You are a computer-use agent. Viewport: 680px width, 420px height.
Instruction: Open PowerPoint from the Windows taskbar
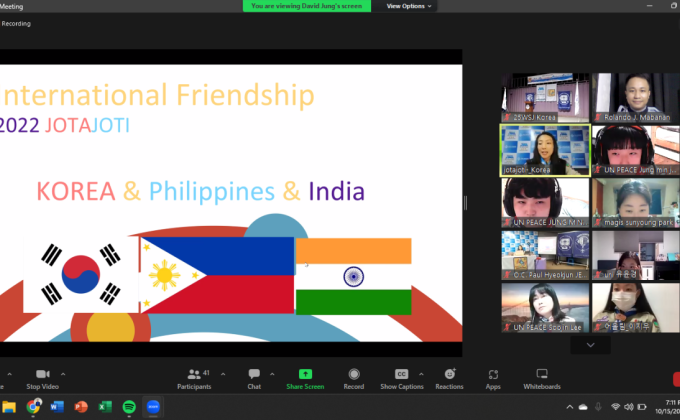tap(81, 407)
